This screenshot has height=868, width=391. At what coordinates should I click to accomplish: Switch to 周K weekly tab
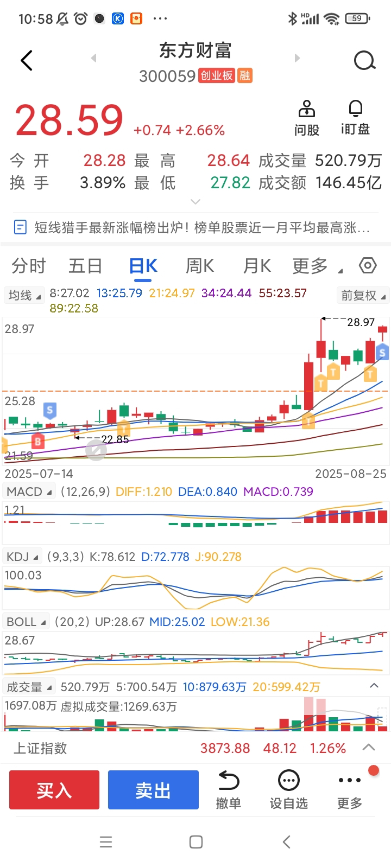(200, 266)
